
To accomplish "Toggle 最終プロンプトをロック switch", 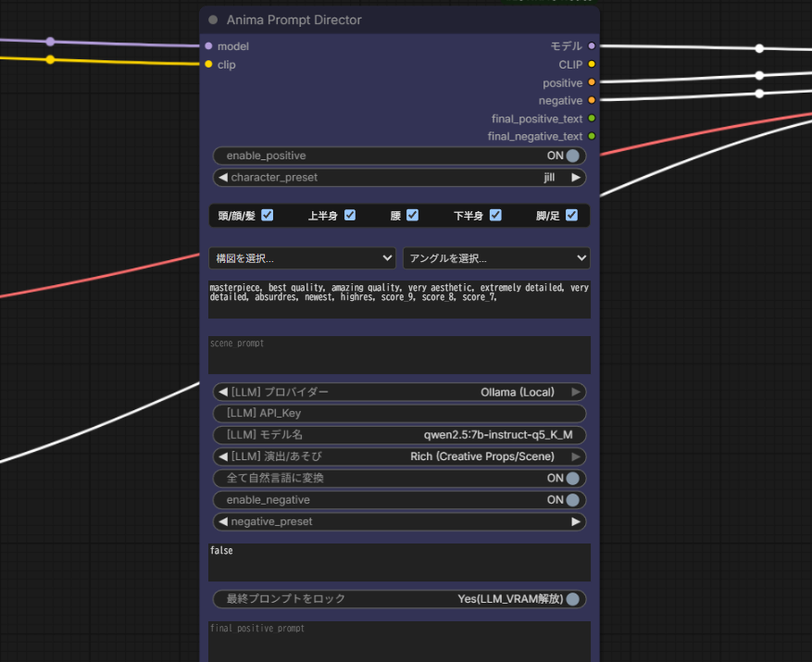I will pyautogui.click(x=399, y=599).
